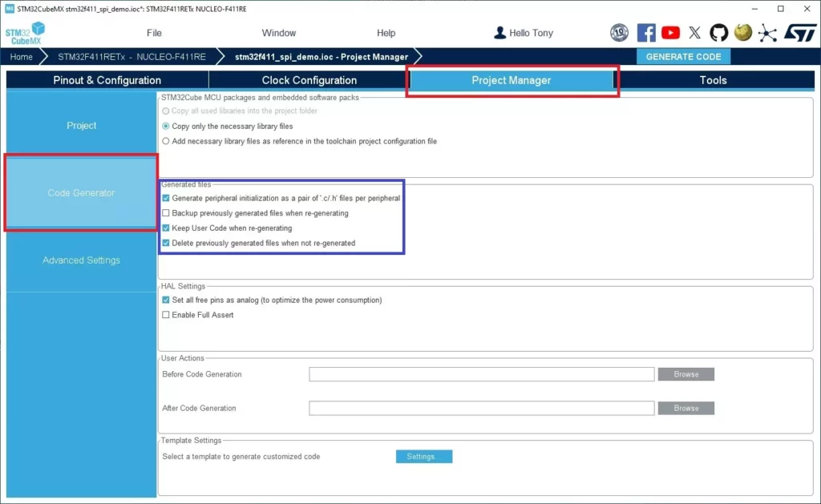Open Advanced Settings in left sidebar
Image resolution: width=821 pixels, height=504 pixels.
pyautogui.click(x=81, y=260)
